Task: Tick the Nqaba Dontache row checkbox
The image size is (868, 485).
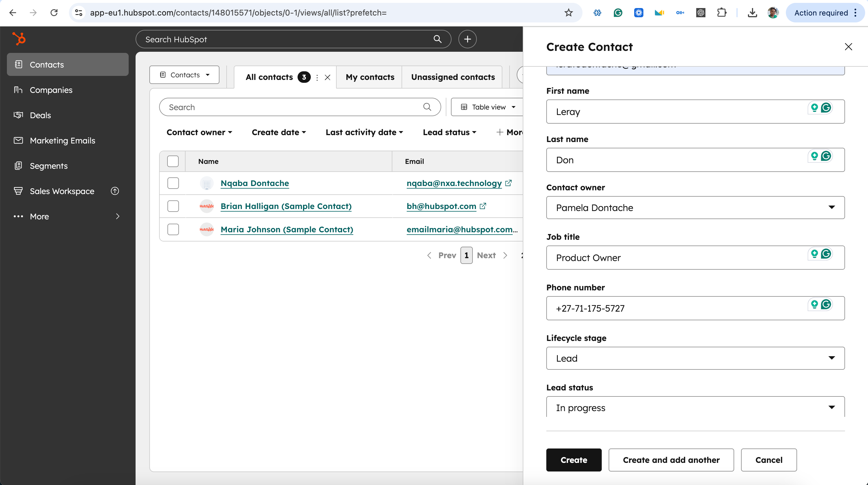Action: 173,183
